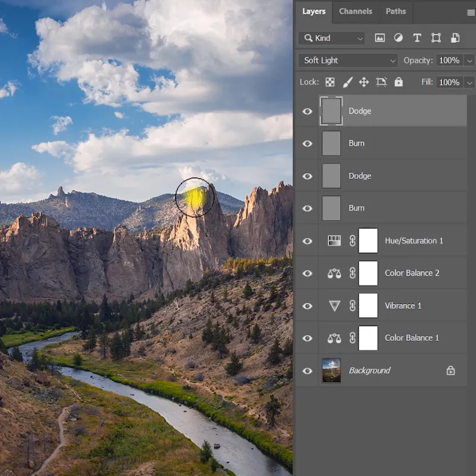Click the adjustment layer filter icon
This screenshot has width=476, height=476.
coord(398,38)
